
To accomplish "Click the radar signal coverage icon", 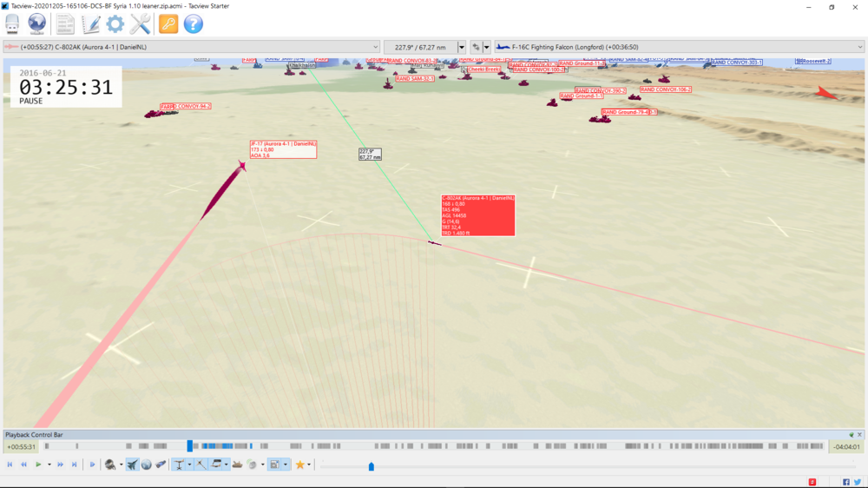I will point(253,465).
